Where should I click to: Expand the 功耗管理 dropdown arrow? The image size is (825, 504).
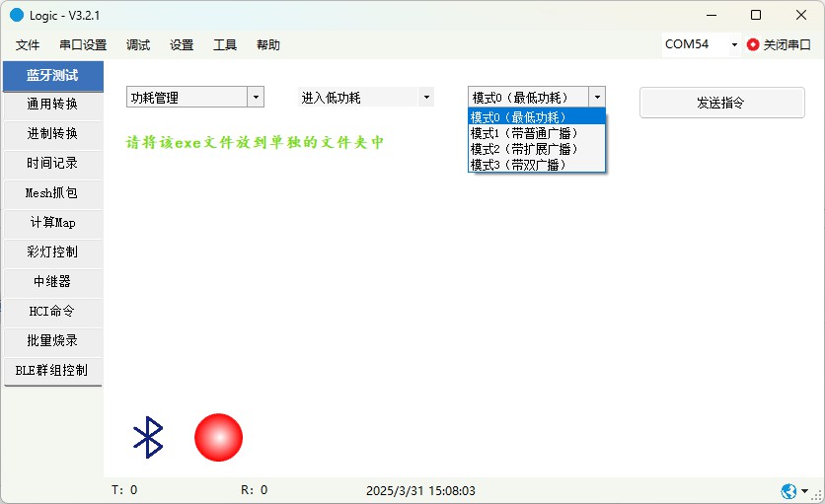click(256, 98)
